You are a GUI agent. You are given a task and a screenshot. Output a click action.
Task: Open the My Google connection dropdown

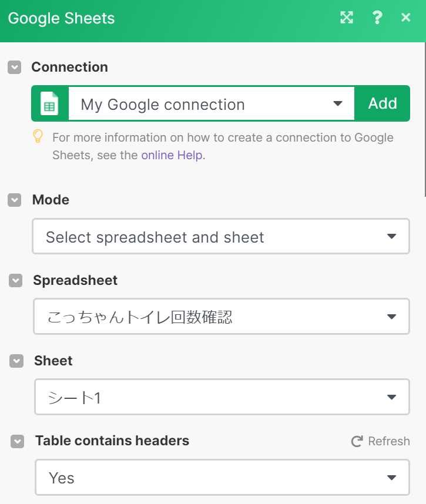[212, 103]
